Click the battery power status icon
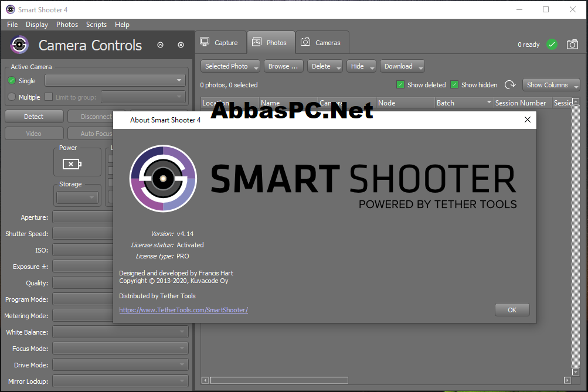Image resolution: width=588 pixels, height=392 pixels. coord(72,163)
